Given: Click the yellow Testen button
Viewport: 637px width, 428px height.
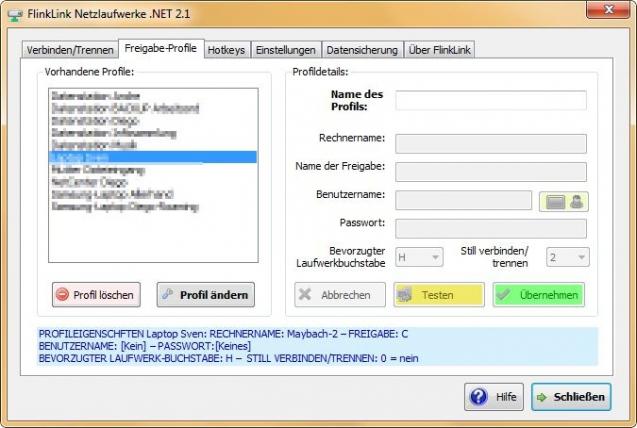Looking at the screenshot, I should 439,295.
